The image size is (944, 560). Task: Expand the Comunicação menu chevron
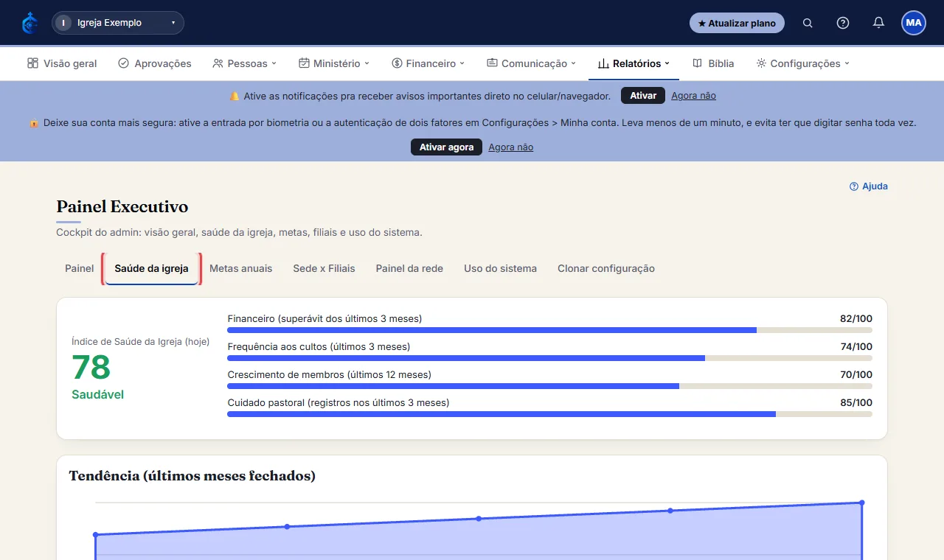click(574, 63)
